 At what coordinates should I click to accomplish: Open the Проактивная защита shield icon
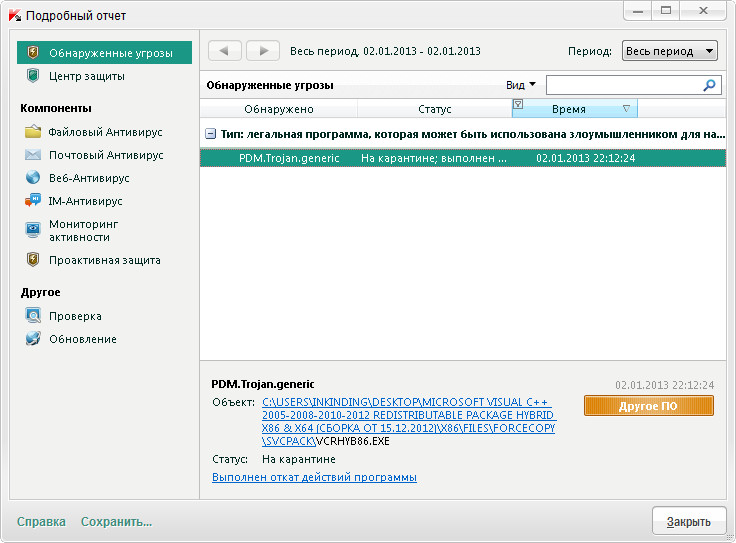[33, 260]
